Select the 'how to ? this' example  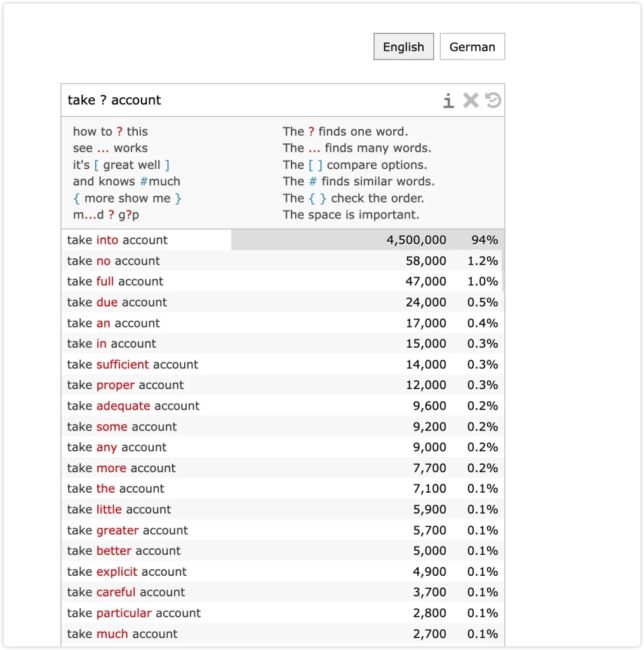point(111,131)
